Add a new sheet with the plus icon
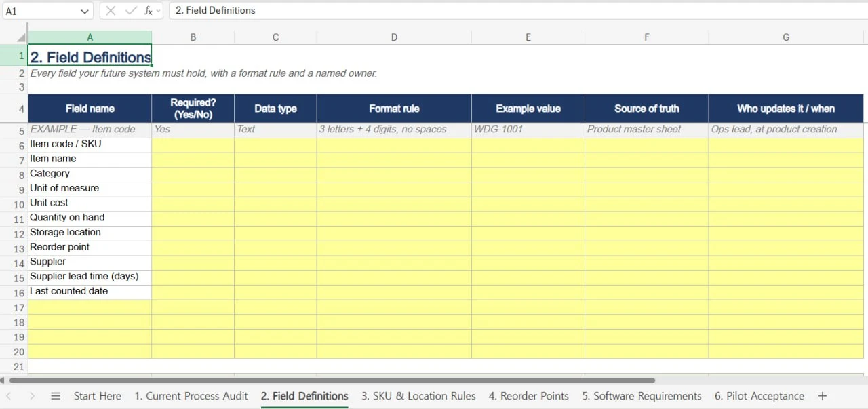 point(823,396)
